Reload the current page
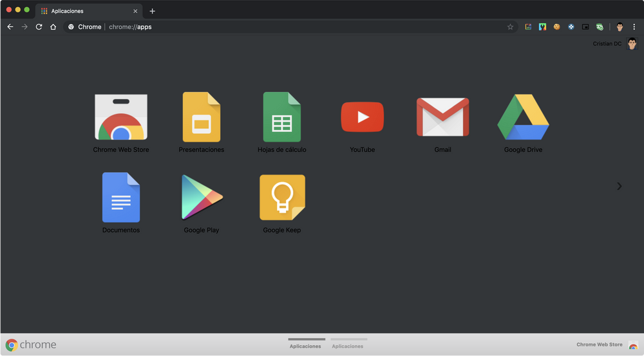 point(39,27)
